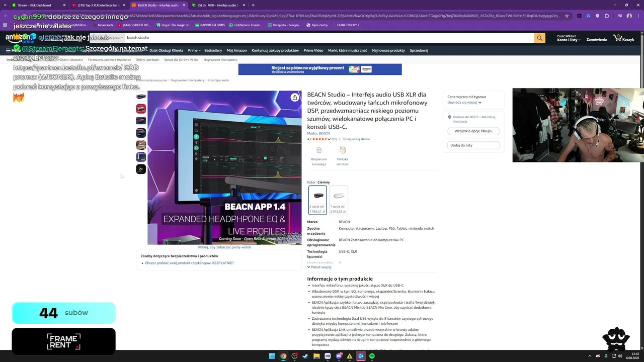The height and width of the screenshot is (362, 644).
Task: Open Bestsellery in the navigation bar
Action: [x=213, y=50]
